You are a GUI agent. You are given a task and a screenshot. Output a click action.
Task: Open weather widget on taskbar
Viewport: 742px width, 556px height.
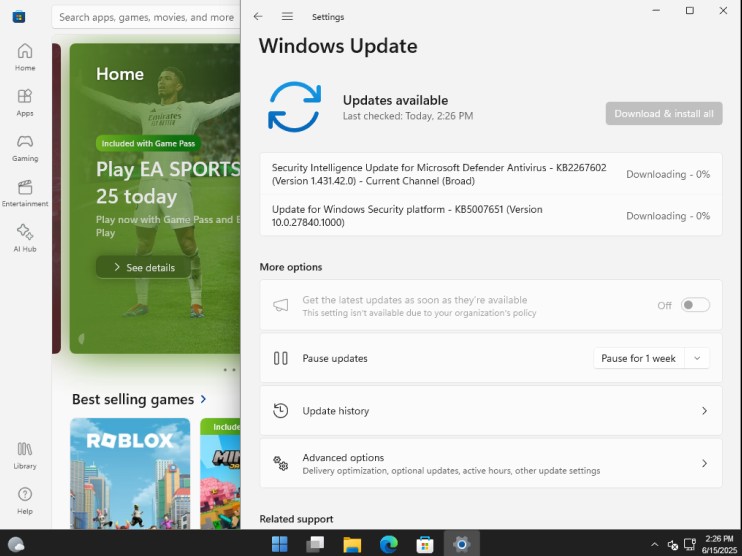(x=16, y=544)
